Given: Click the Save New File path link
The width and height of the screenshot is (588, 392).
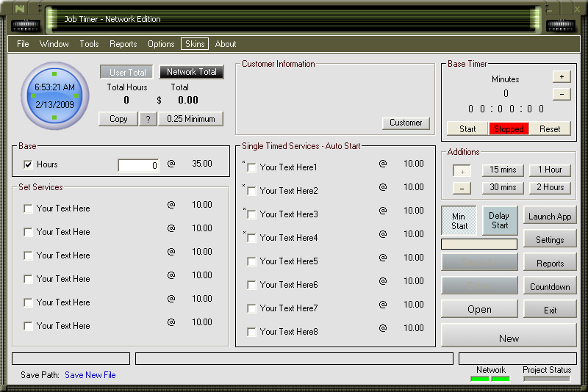Looking at the screenshot, I should (90, 375).
